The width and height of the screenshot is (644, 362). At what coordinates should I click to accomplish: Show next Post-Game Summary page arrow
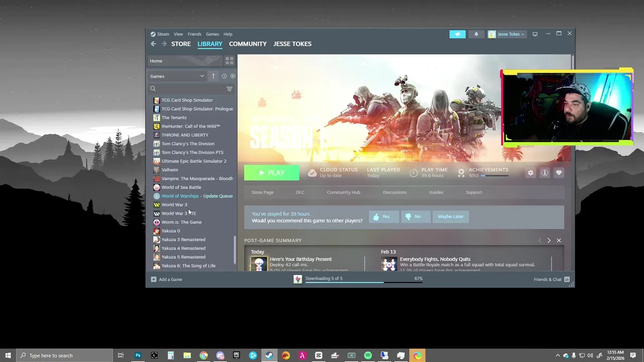coord(549,240)
